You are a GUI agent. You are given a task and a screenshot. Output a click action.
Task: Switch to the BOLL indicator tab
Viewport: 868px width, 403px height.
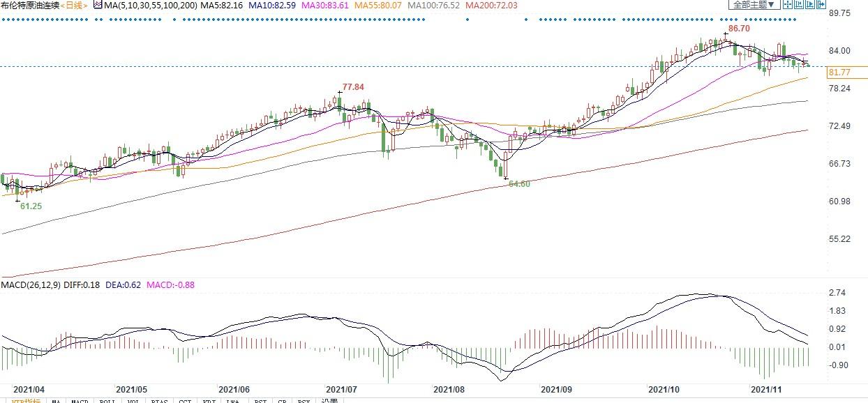point(107,402)
